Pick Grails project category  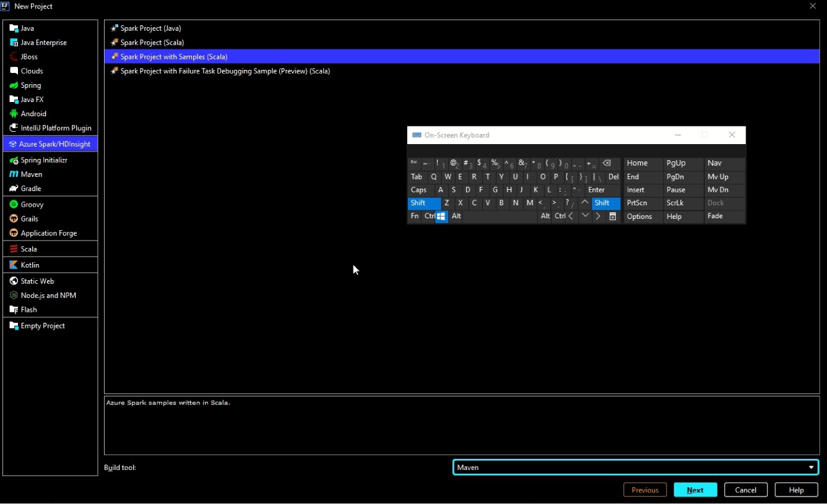[x=50, y=219]
